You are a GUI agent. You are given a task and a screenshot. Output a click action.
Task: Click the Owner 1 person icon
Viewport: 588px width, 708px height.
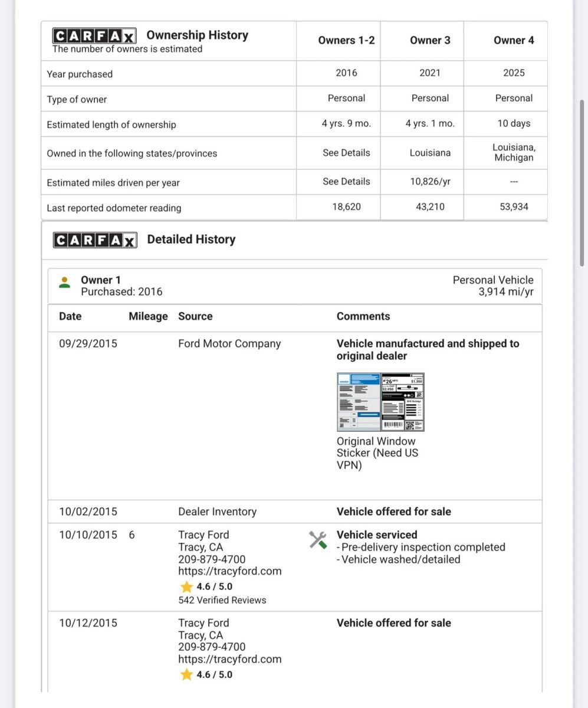(x=65, y=283)
